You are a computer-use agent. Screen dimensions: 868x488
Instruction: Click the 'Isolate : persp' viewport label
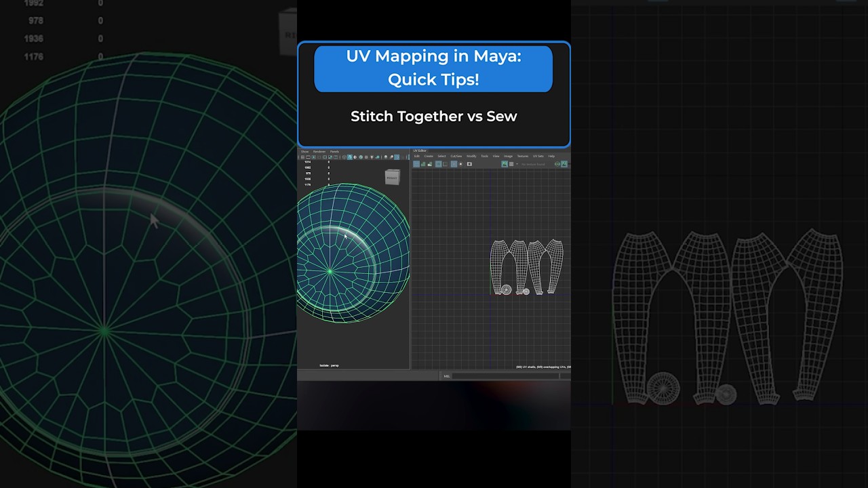[330, 365]
